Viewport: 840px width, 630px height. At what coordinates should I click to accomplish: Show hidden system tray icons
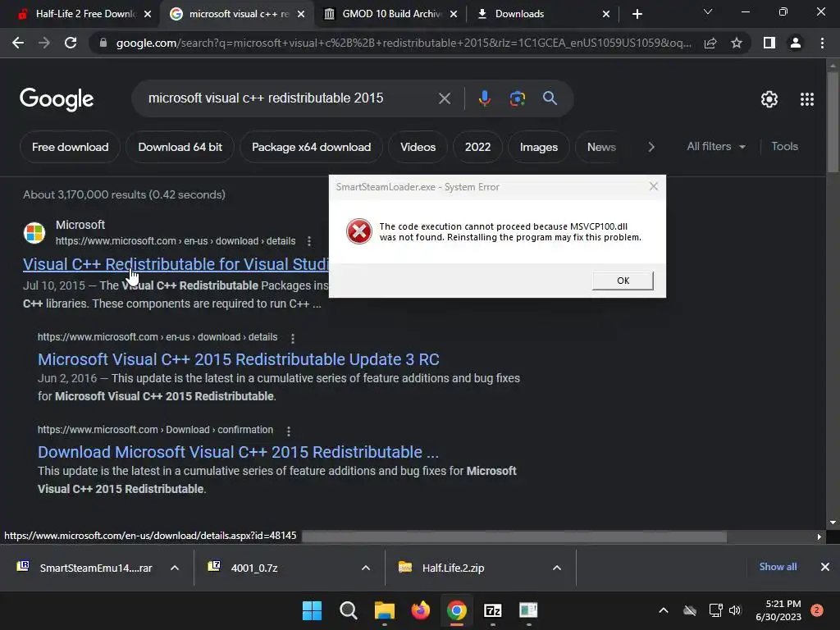coord(663,610)
